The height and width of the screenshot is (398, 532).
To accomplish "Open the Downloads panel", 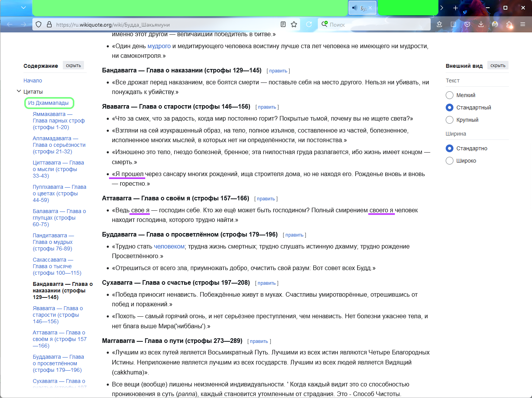I will 481,24.
